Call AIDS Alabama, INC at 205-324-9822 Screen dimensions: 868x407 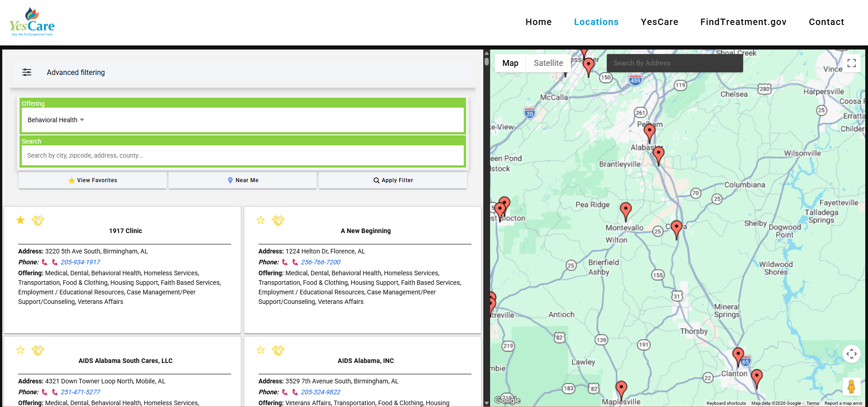coord(321,392)
